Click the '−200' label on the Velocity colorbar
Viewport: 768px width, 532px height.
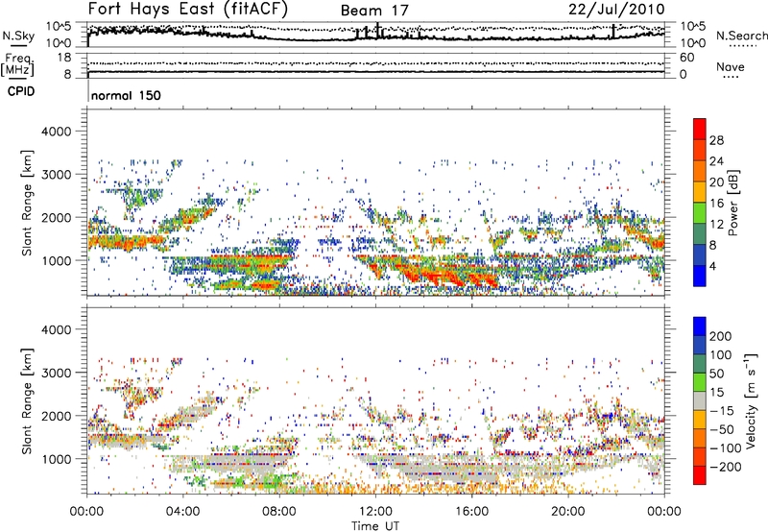pyautogui.click(x=725, y=467)
